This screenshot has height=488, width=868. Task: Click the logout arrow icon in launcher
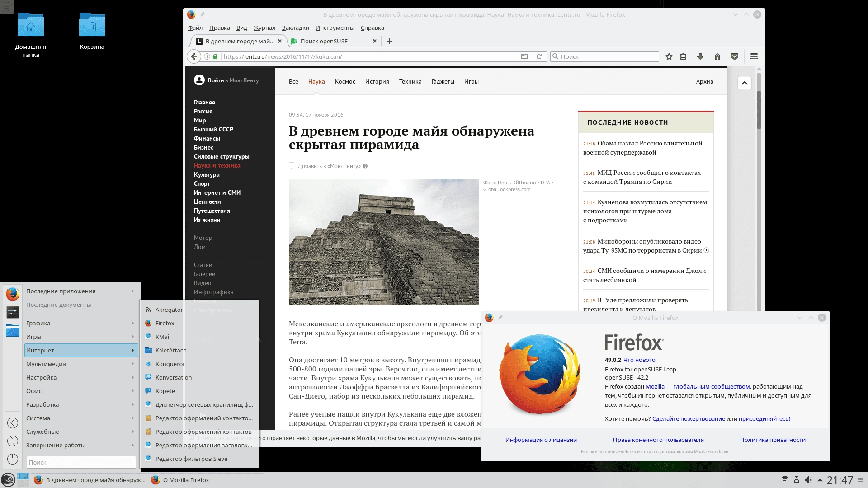(13, 423)
